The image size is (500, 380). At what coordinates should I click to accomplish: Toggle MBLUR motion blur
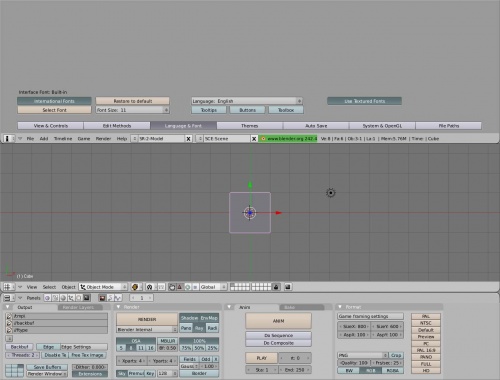[x=168, y=341]
